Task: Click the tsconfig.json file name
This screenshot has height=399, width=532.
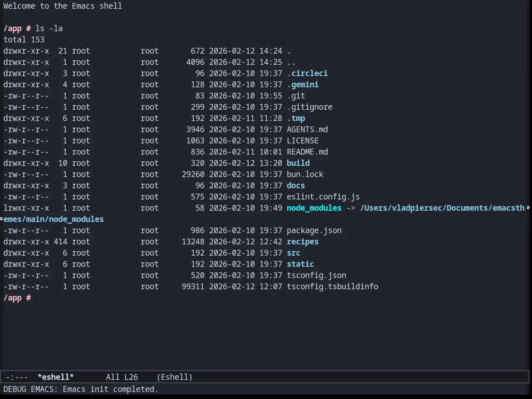Action: (316, 275)
